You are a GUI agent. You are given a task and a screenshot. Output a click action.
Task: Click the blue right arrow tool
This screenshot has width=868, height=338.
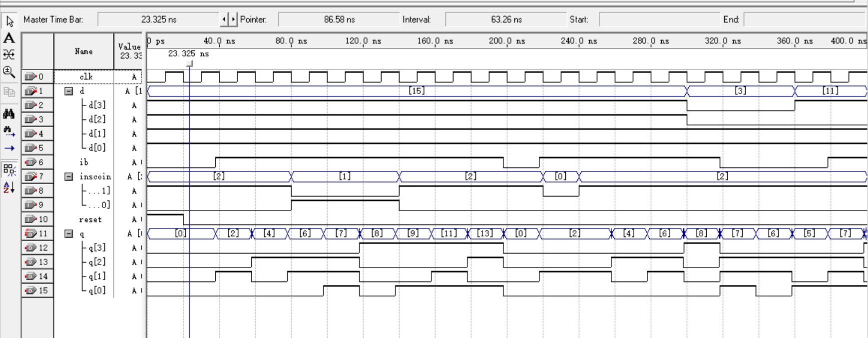(x=9, y=148)
